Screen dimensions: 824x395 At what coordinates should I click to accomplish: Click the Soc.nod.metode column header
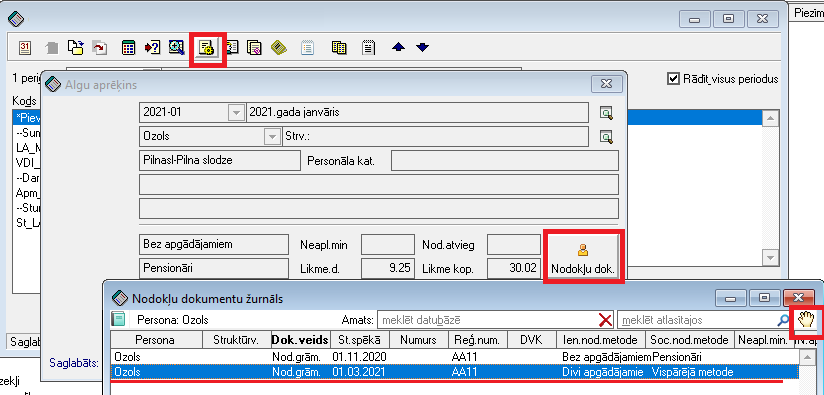tap(690, 340)
